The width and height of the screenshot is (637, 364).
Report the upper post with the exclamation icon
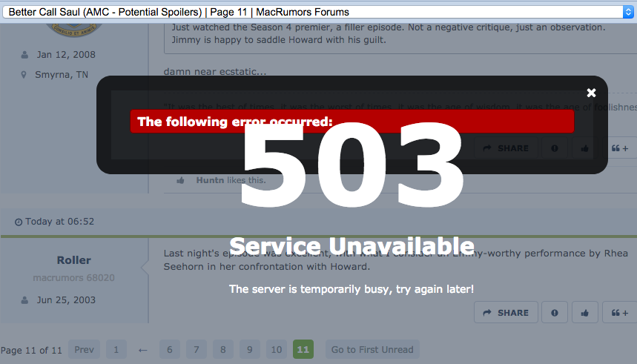pyautogui.click(x=555, y=148)
